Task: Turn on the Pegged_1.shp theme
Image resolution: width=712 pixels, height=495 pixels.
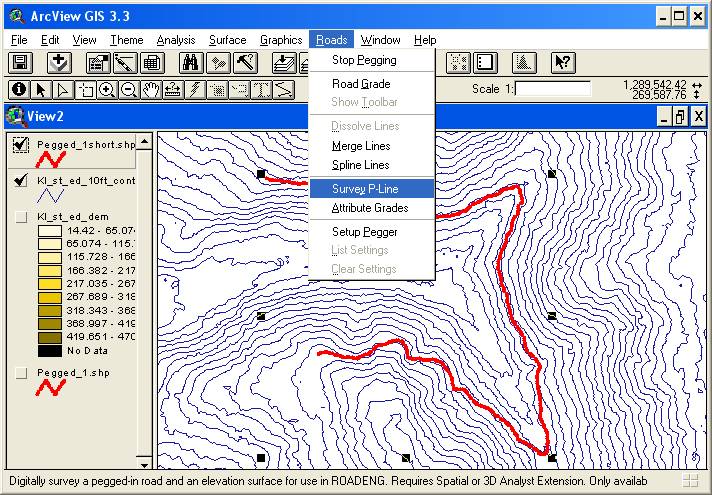Action: (x=21, y=372)
